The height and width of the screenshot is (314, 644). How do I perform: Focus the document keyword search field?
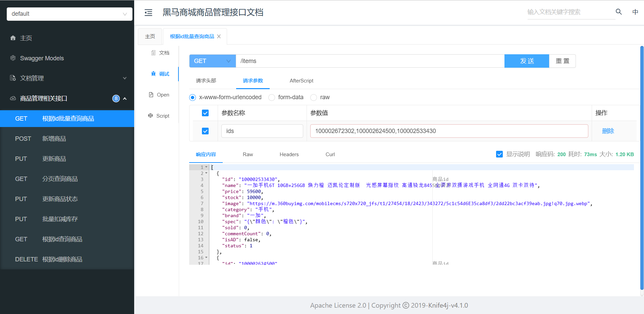click(x=571, y=12)
